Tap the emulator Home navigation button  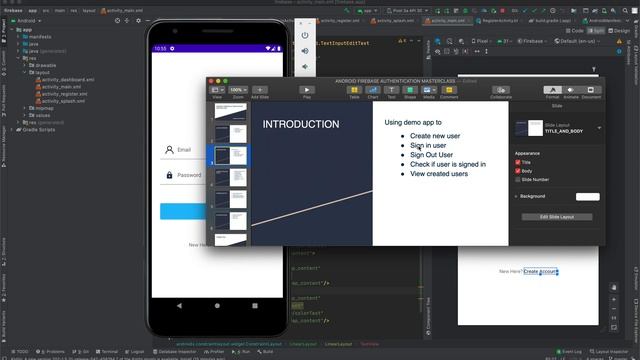[x=217, y=306]
